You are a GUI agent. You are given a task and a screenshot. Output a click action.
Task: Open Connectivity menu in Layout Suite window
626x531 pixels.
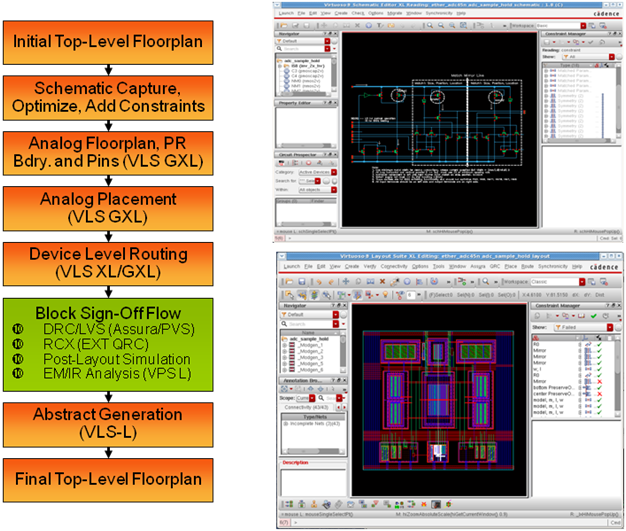[394, 266]
